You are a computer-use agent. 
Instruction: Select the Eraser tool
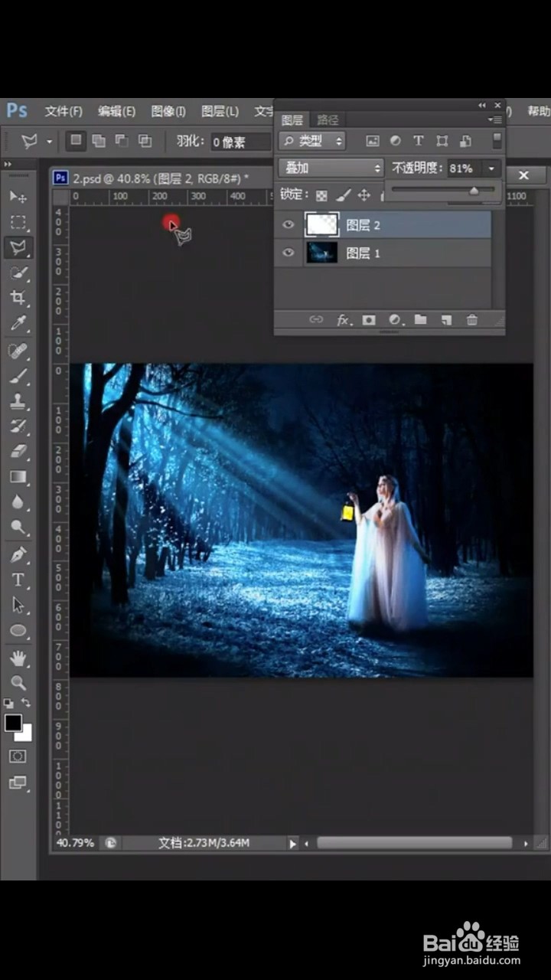(18, 452)
